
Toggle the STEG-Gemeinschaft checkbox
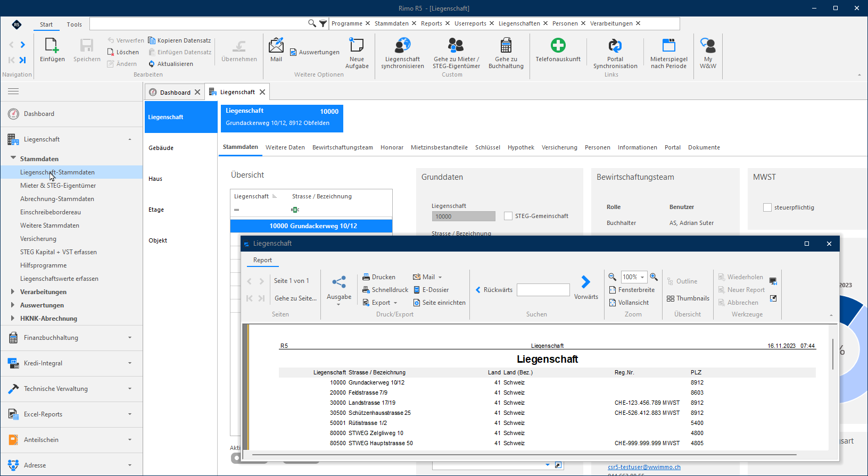pos(508,216)
